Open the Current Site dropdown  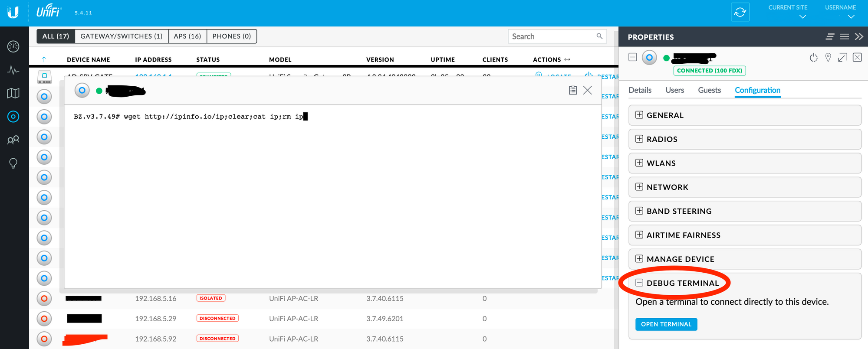coord(788,12)
